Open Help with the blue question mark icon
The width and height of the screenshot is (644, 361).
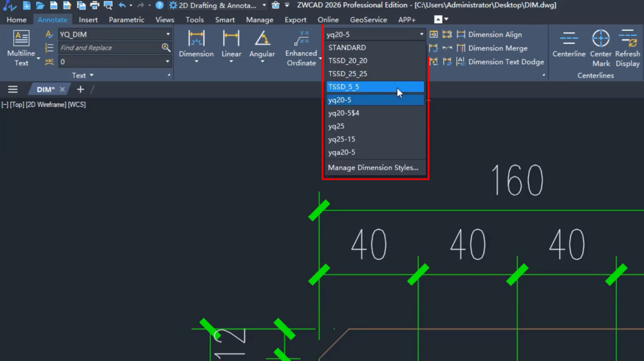point(159,6)
